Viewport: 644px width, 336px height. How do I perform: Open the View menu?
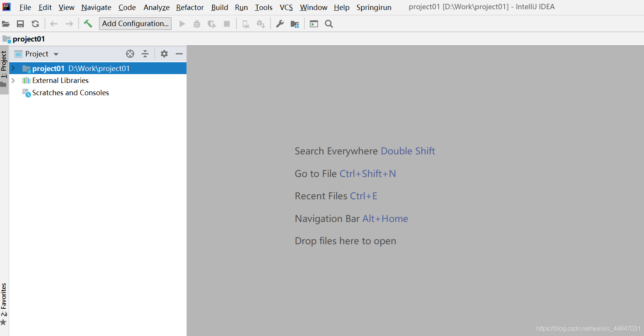[66, 7]
